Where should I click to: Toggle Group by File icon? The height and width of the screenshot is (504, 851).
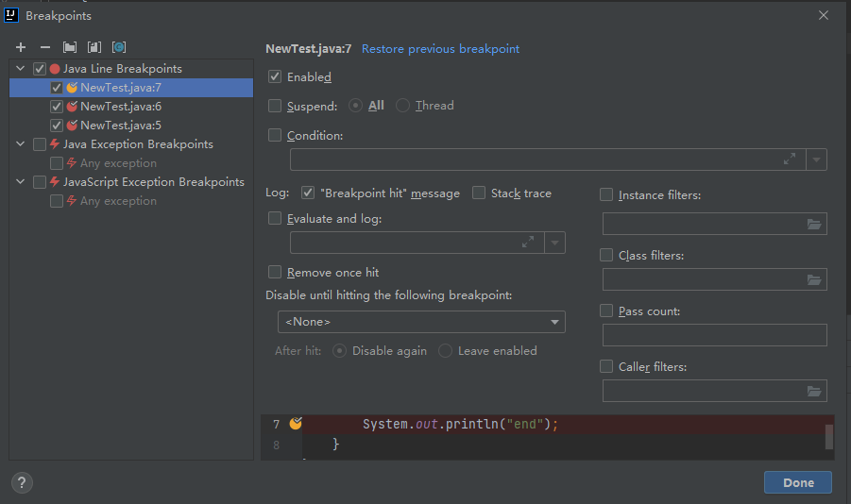[94, 47]
